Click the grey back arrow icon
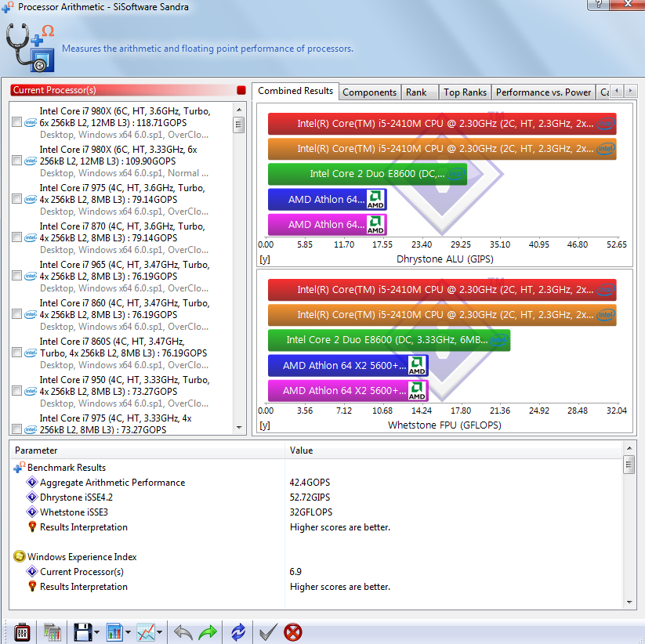The height and width of the screenshot is (644, 645). tap(183, 632)
